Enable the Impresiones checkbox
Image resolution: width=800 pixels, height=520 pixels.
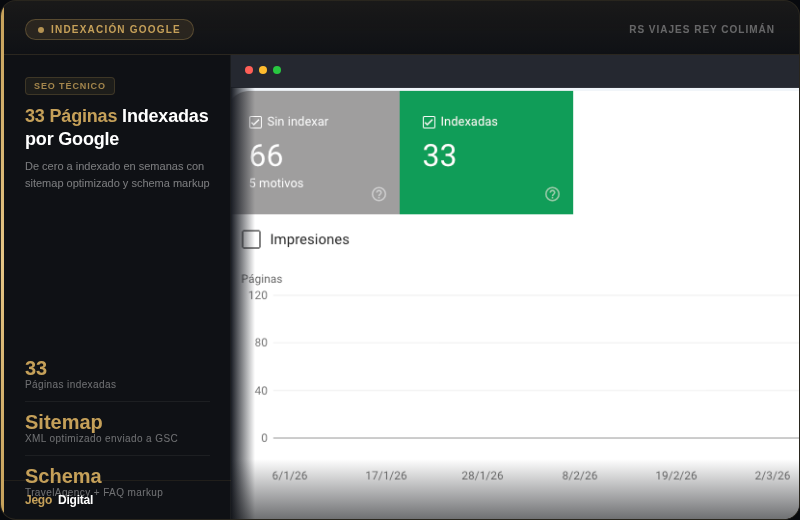(x=252, y=239)
